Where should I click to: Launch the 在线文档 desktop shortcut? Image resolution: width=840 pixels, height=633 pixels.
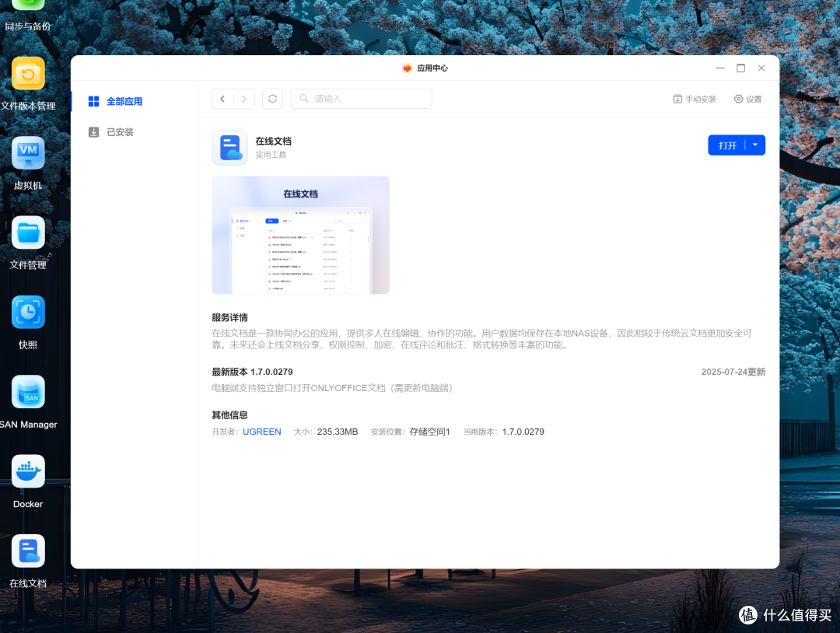tap(29, 551)
